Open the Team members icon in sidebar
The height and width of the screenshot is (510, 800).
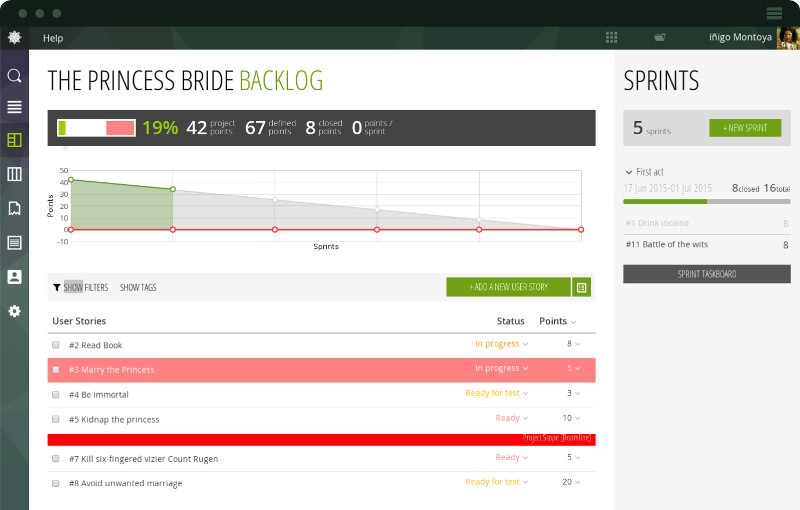(x=14, y=277)
